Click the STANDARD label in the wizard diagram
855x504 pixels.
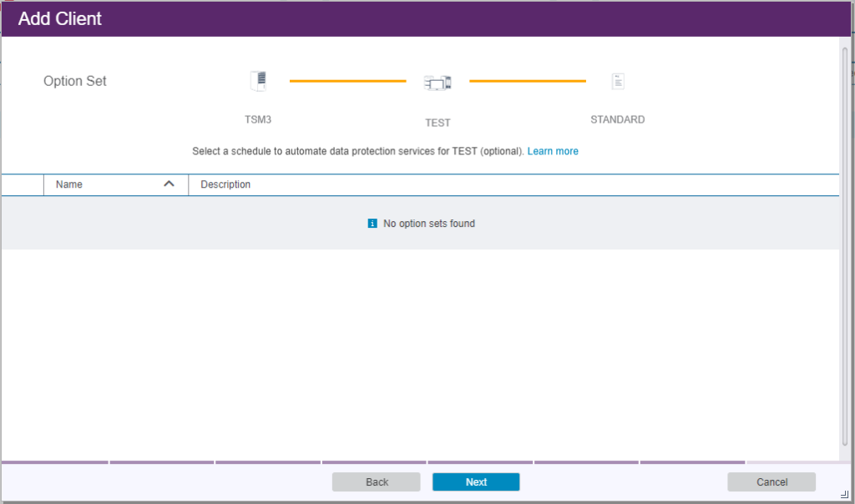tap(618, 119)
